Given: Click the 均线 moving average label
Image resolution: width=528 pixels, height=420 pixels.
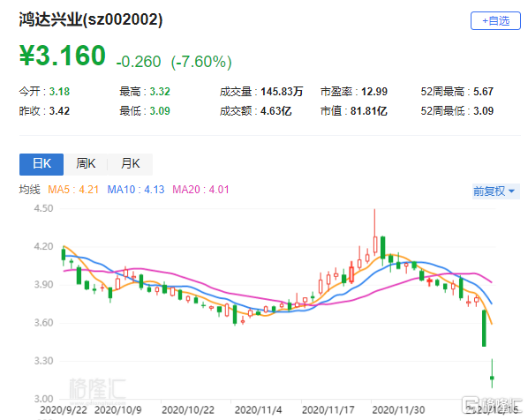Looking at the screenshot, I should click(30, 190).
